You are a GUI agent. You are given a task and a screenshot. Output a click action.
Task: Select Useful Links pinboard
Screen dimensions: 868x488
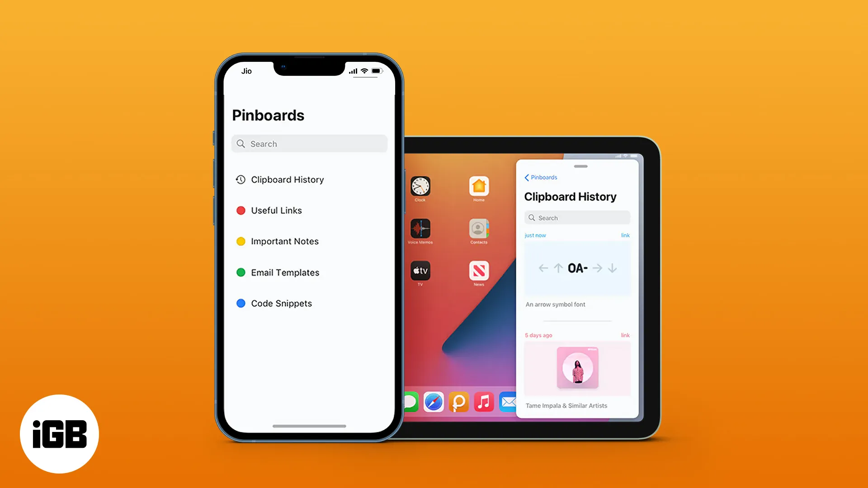point(277,210)
